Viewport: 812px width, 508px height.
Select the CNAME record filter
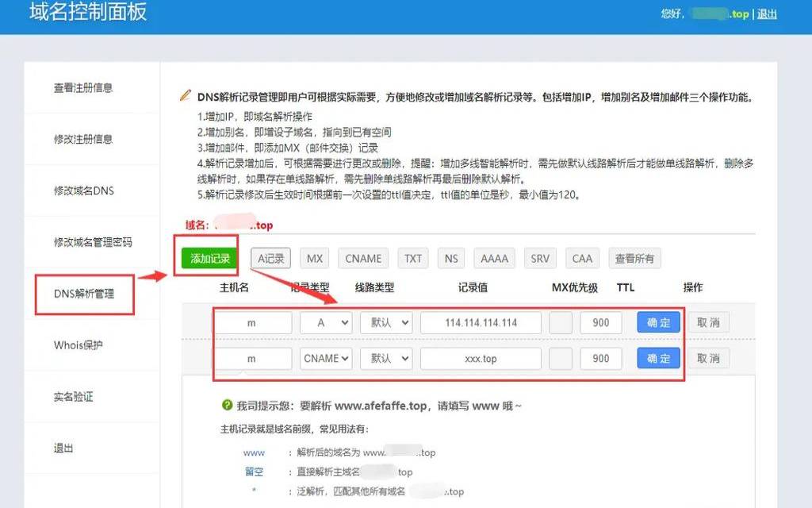[363, 258]
